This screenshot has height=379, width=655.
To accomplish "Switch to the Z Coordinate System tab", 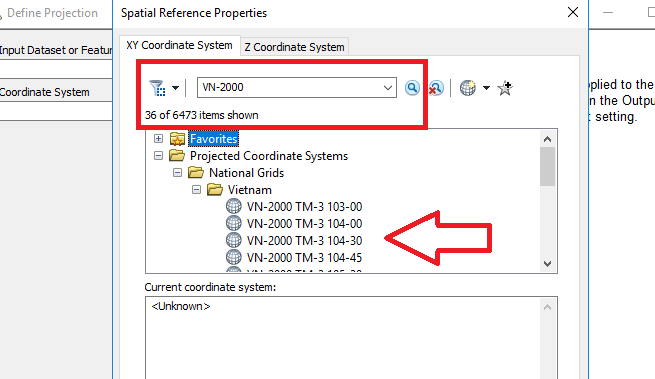I will point(294,47).
